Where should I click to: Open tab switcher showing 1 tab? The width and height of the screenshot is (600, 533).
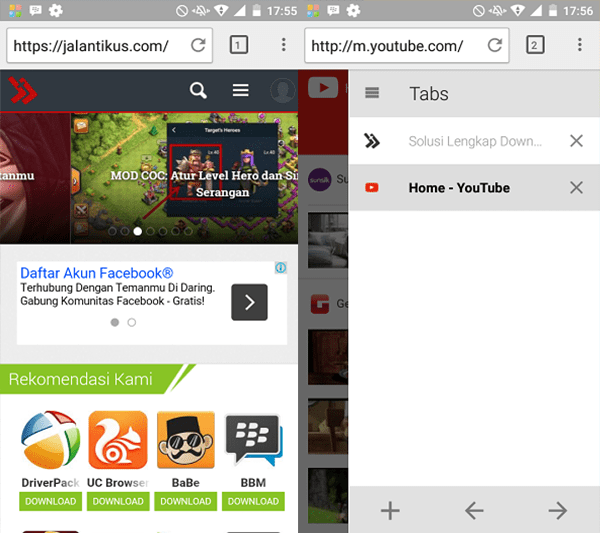tap(239, 45)
